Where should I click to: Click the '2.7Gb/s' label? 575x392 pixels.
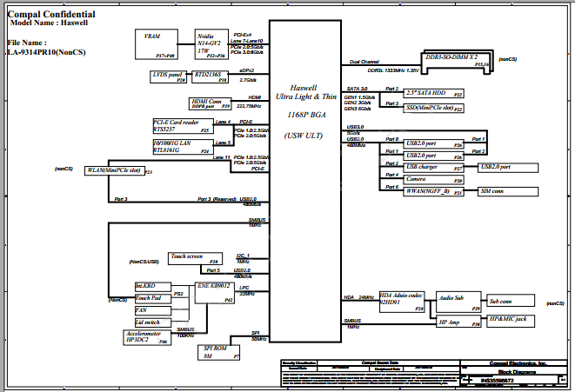coord(248,80)
